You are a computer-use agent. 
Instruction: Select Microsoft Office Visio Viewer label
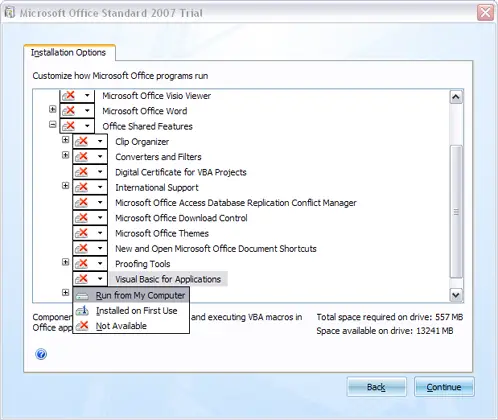coord(156,96)
